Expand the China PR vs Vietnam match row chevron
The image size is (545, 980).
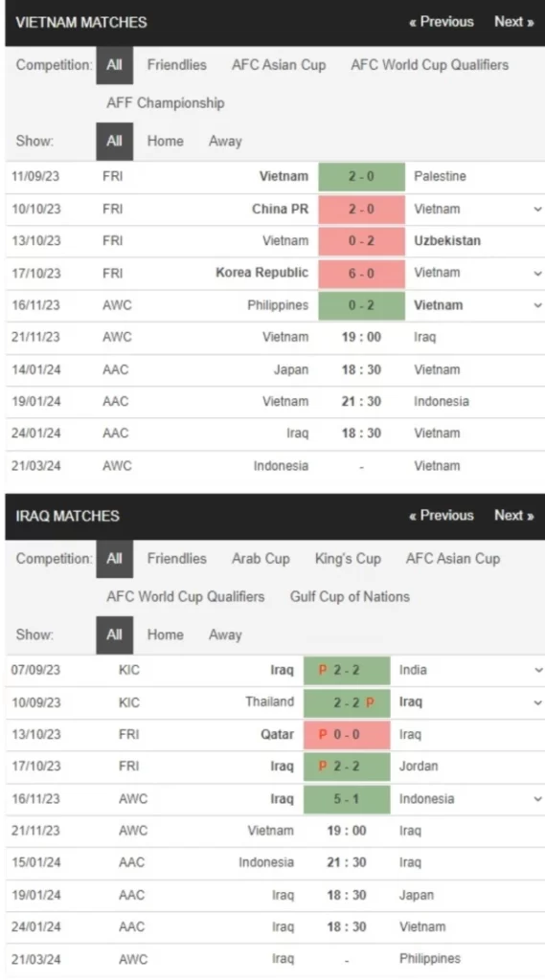click(x=537, y=210)
